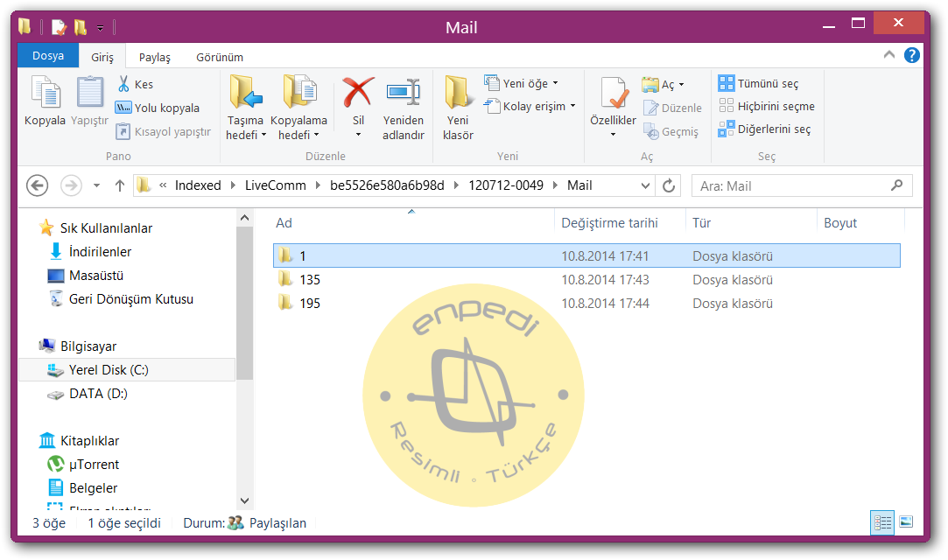Select DATA (D:) drive

(x=98, y=394)
